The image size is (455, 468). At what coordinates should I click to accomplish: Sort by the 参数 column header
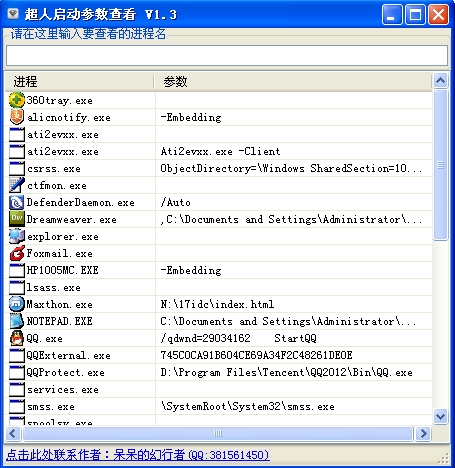(x=293, y=81)
